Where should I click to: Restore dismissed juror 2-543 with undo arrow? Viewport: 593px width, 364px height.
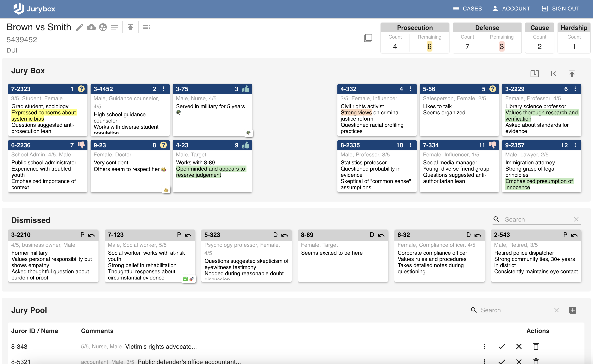574,235
